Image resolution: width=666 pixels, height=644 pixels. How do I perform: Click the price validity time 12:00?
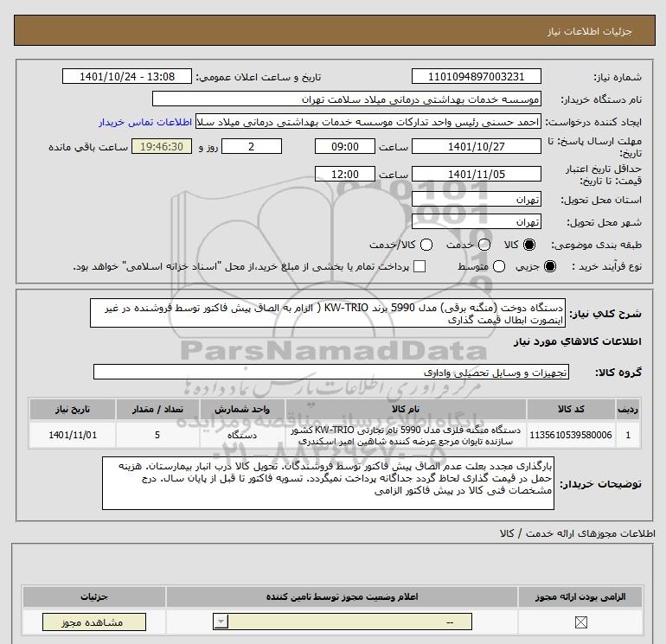[x=345, y=174]
